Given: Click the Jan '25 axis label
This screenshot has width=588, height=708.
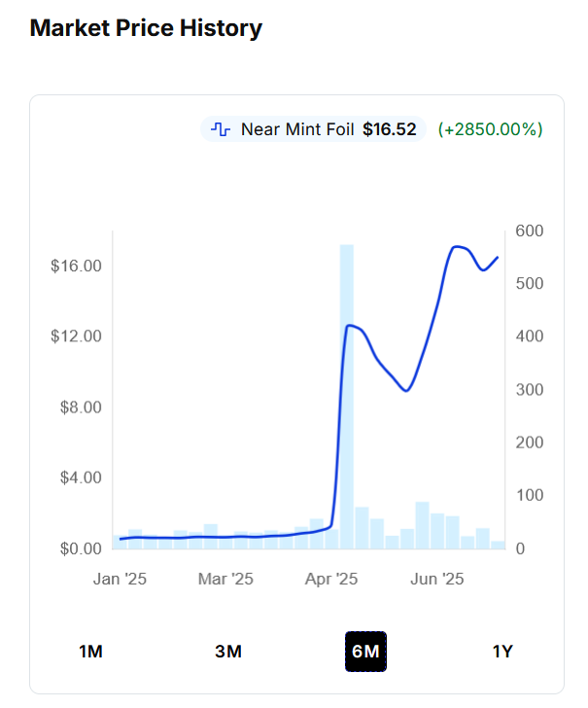Looking at the screenshot, I should [120, 579].
